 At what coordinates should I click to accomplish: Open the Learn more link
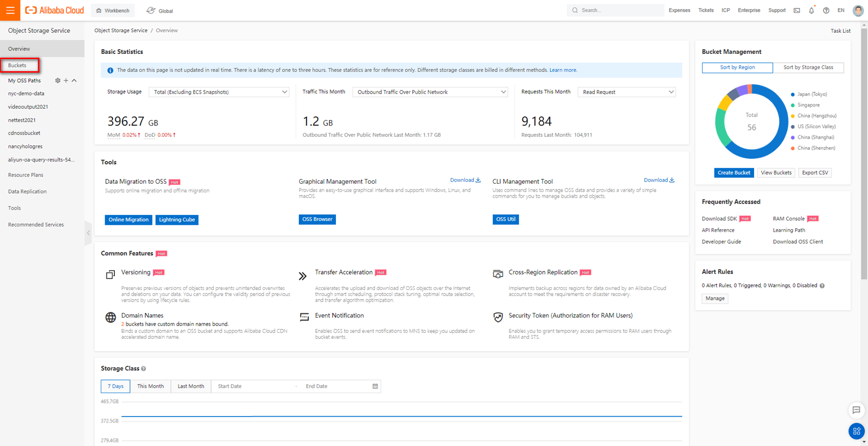pos(563,70)
